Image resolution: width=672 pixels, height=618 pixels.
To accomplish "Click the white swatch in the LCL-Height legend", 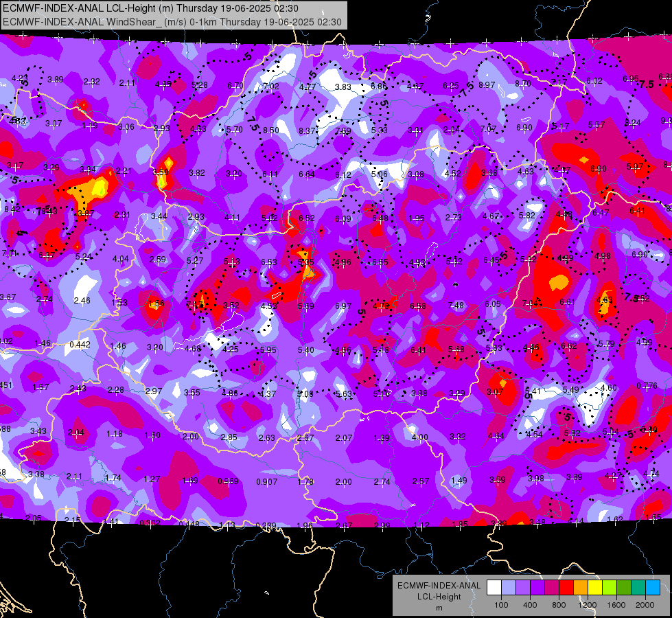I will click(x=494, y=587).
